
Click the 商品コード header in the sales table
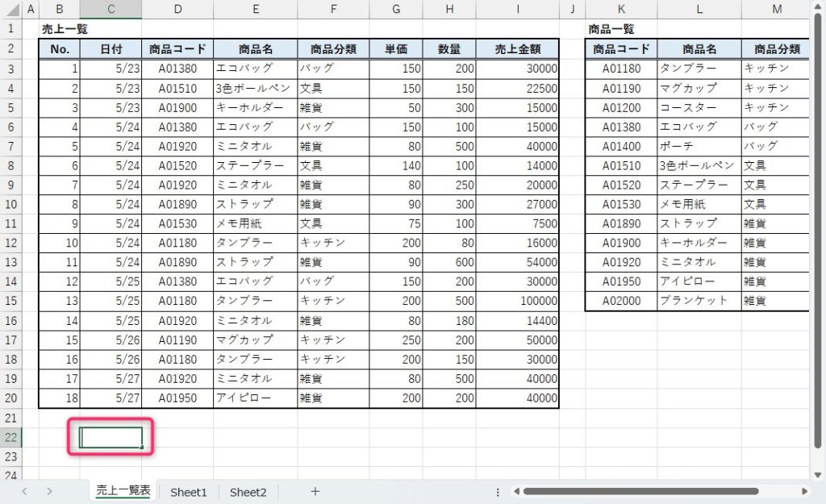(177, 49)
